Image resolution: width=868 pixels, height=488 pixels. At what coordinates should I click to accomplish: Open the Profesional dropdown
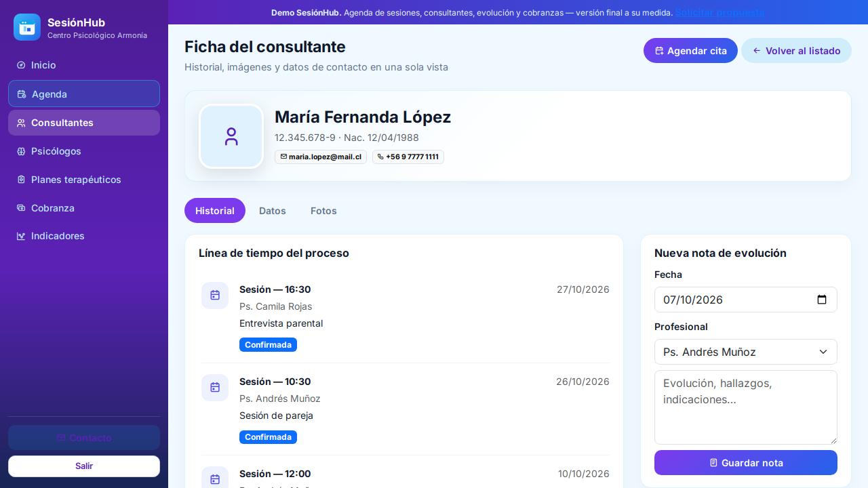(746, 352)
